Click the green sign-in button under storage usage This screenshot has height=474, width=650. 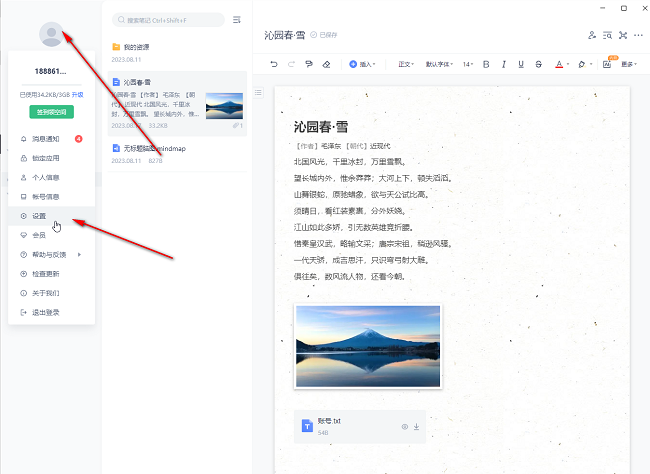(51, 112)
